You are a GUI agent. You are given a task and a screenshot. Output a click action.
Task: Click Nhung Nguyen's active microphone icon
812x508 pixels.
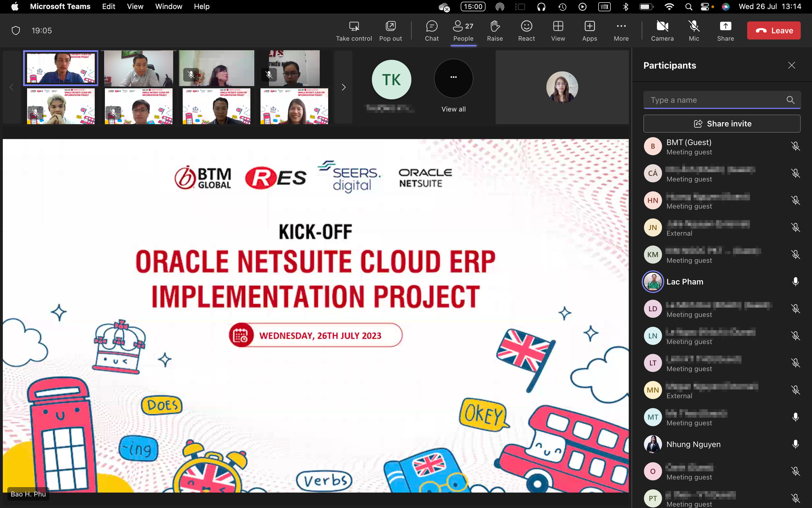(795, 444)
